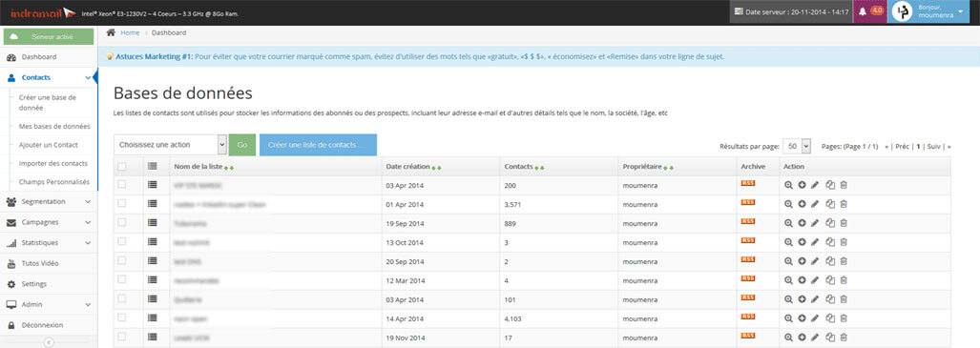
Task: Open Mes bases de données in the sidebar
Action: pyautogui.click(x=54, y=126)
